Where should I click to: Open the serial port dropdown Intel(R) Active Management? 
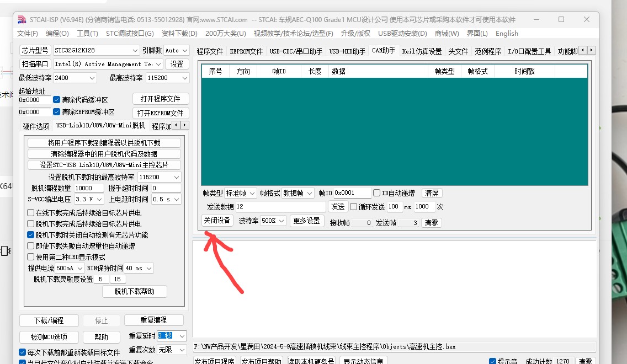click(x=108, y=64)
